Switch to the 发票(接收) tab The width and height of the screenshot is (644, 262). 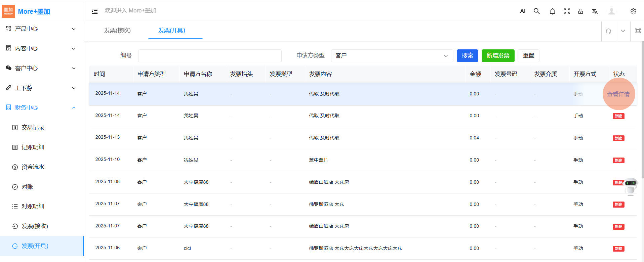click(x=117, y=31)
